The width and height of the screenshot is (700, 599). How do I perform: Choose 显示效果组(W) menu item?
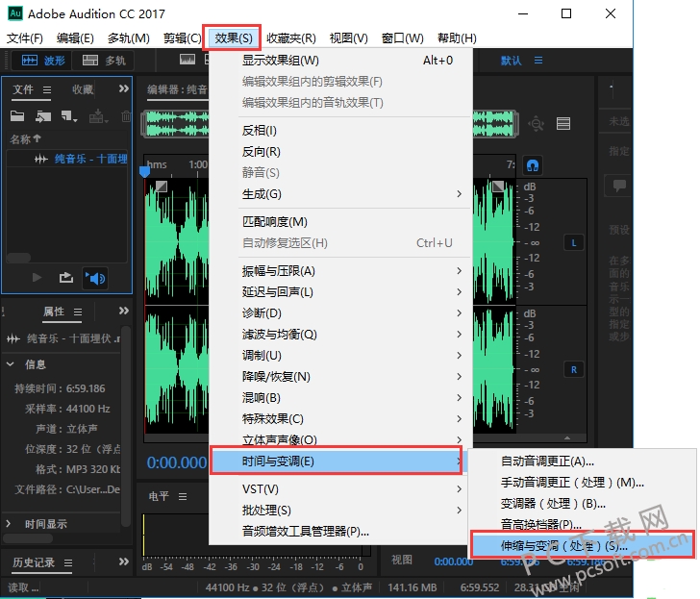[340, 61]
